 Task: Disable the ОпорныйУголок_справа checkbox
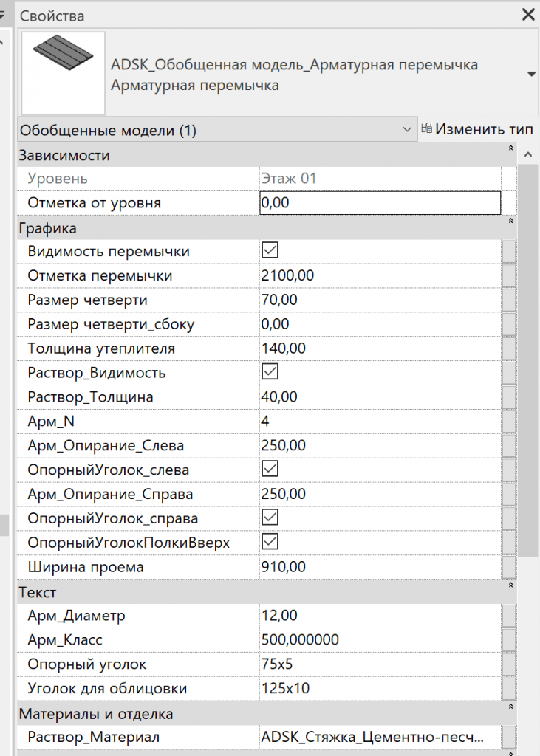[x=270, y=518]
